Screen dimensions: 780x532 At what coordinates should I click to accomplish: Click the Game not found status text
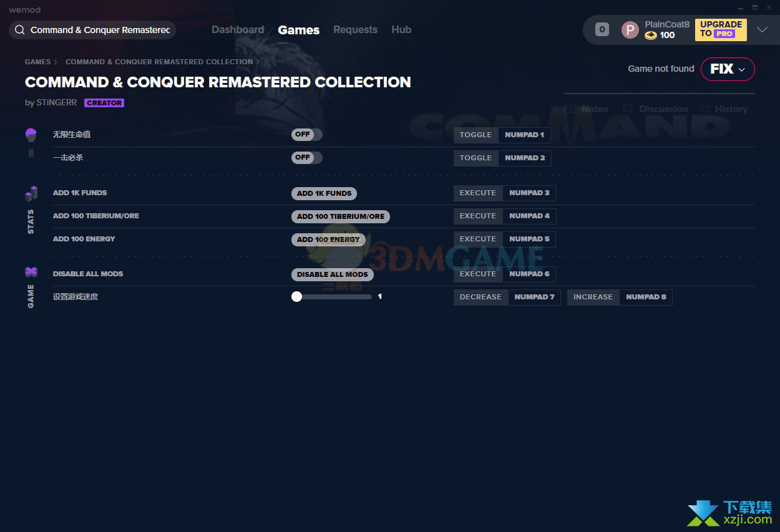(661, 69)
